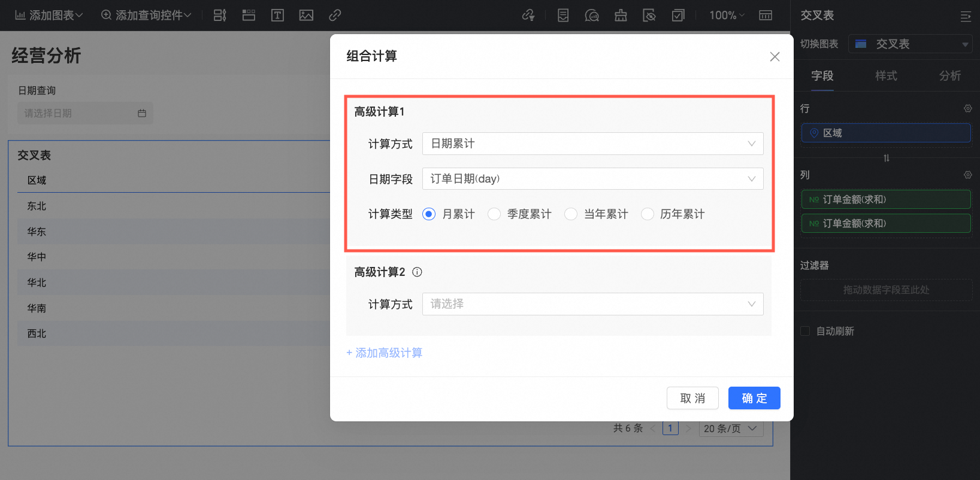The height and width of the screenshot is (480, 980).
Task: Click the 添加图表 chart icon
Action: pyautogui.click(x=20, y=15)
